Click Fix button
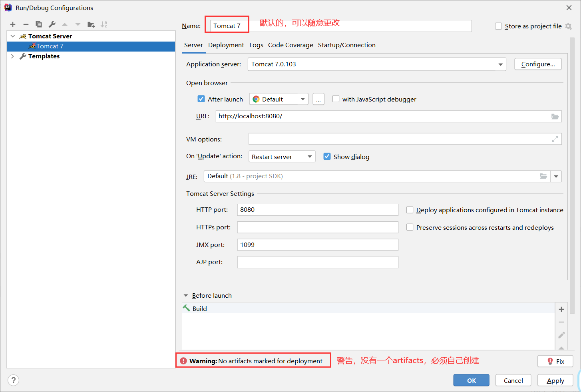This screenshot has height=392, width=581. click(555, 361)
